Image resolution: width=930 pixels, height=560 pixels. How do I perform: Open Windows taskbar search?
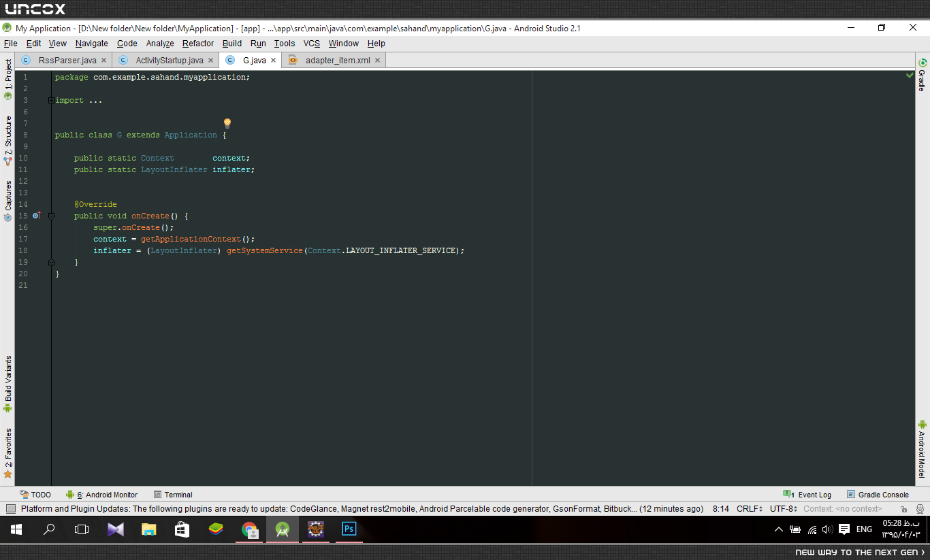click(49, 529)
